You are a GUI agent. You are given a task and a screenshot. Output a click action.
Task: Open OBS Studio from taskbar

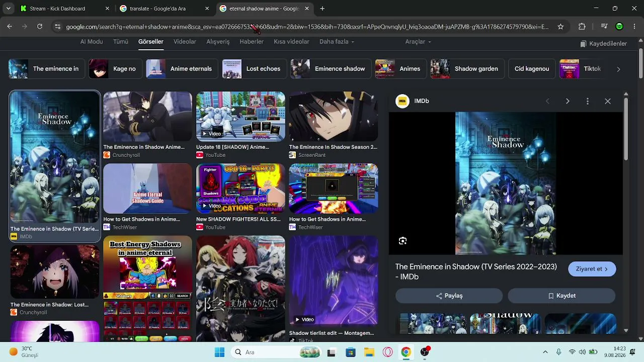(425, 352)
